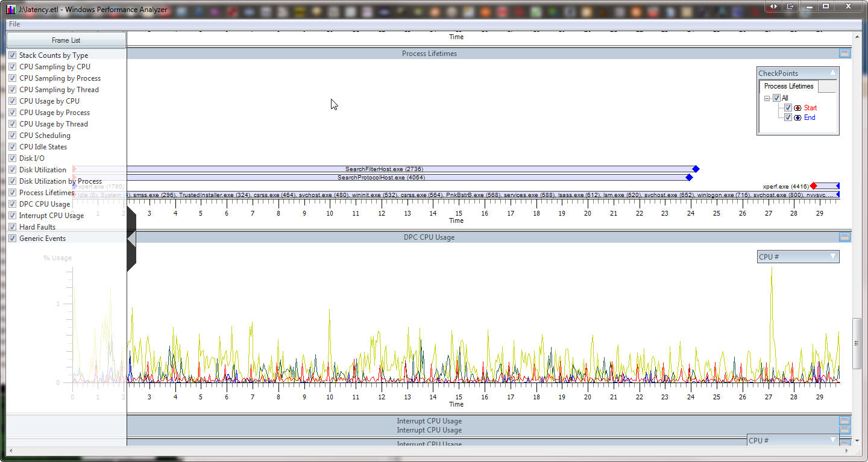The height and width of the screenshot is (462, 868).
Task: Toggle the End checkpoint checkbox
Action: 788,117
